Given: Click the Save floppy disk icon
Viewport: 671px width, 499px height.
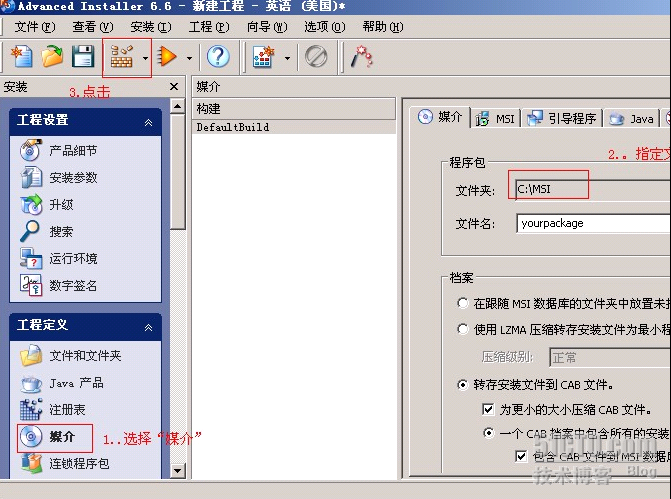Looking at the screenshot, I should pos(83,56).
